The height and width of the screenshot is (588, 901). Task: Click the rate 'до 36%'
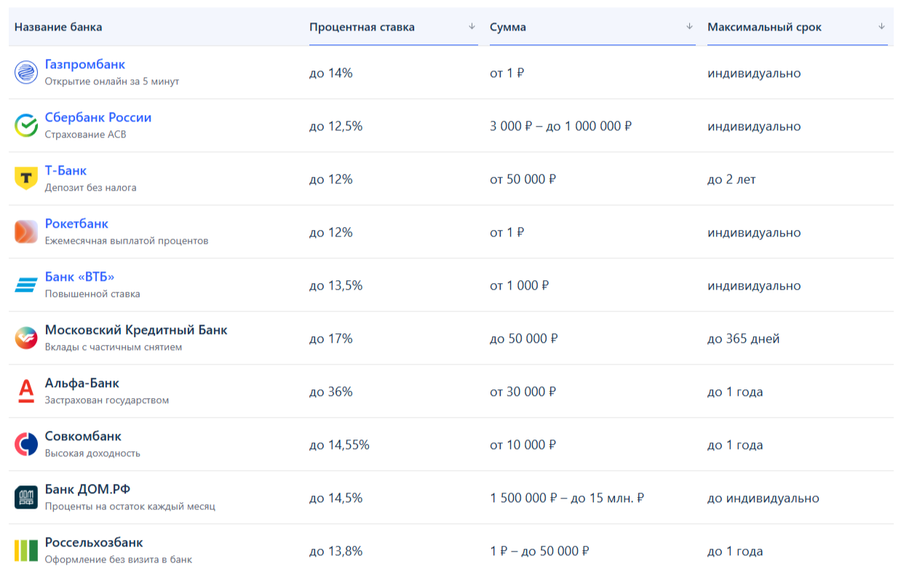coord(331,392)
